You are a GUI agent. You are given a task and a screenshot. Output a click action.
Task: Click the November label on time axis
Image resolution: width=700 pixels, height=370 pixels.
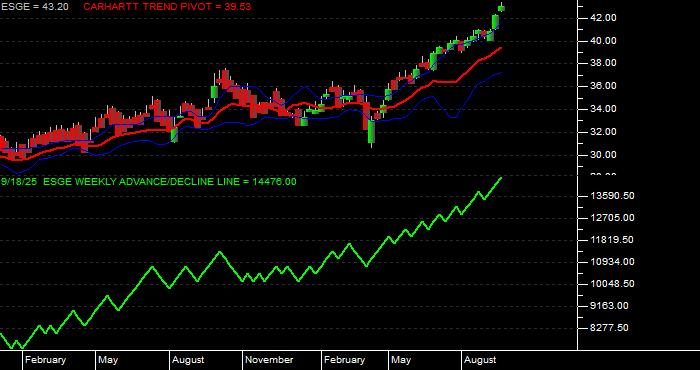(x=269, y=360)
